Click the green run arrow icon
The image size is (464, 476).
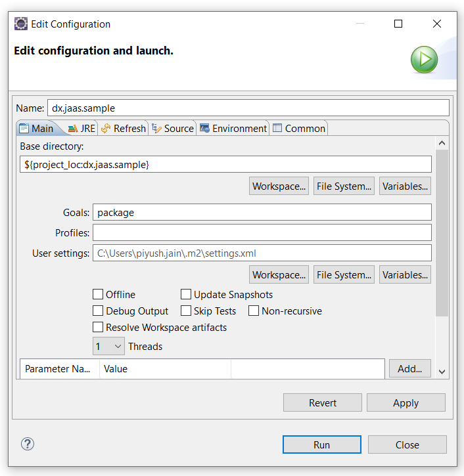click(424, 60)
